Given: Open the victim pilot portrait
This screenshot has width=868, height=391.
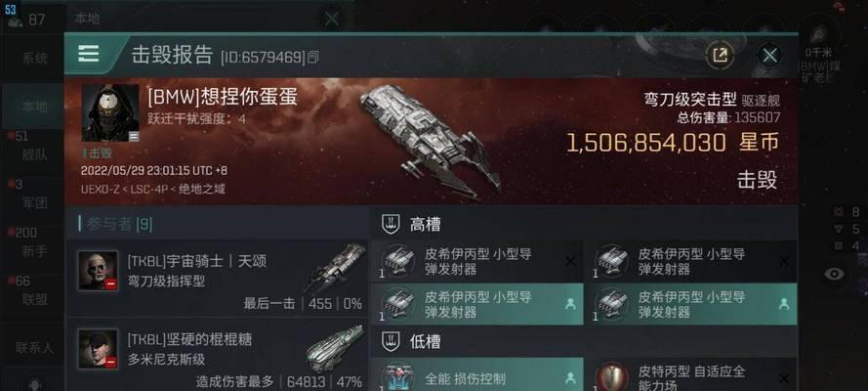Looking at the screenshot, I should [110, 112].
